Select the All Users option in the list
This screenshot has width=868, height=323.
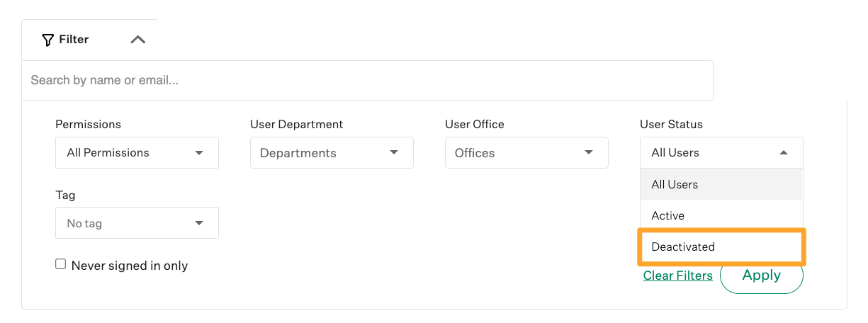coord(721,184)
